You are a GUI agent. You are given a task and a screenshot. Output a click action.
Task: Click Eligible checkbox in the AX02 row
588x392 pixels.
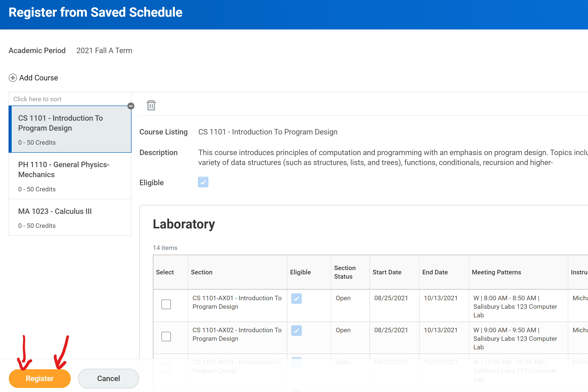tap(296, 331)
